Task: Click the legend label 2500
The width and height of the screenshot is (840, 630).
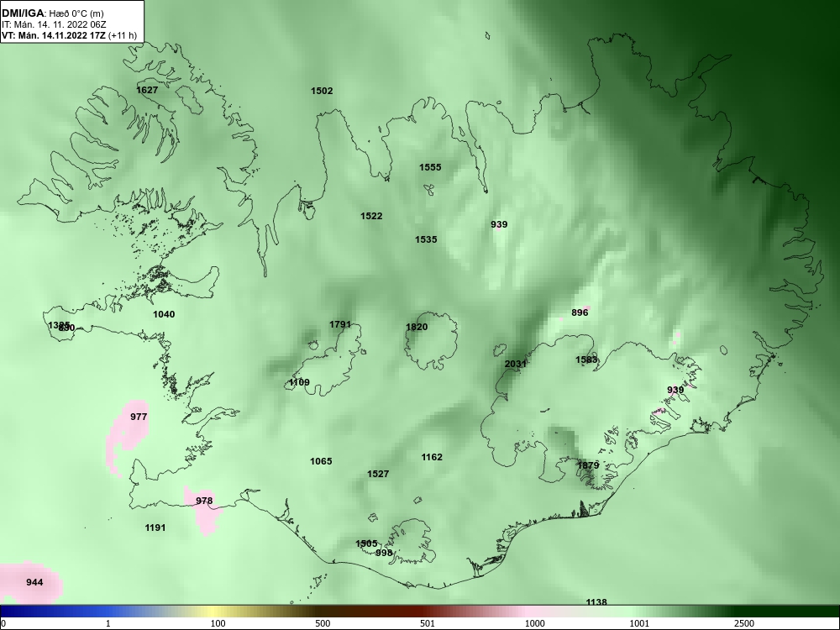Action: 744,623
